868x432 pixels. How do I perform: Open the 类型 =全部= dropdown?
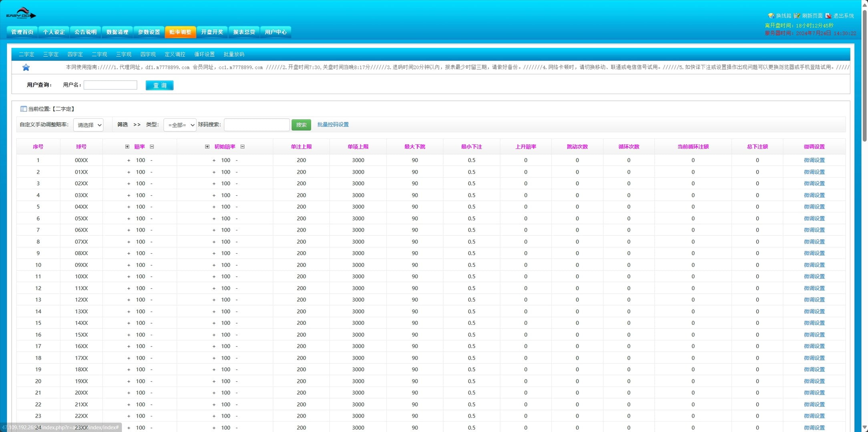click(x=180, y=125)
